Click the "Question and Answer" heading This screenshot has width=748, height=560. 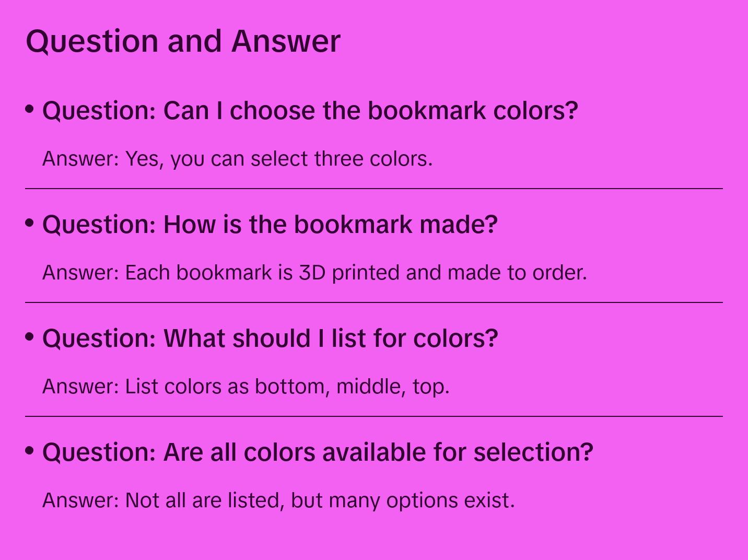pos(183,41)
